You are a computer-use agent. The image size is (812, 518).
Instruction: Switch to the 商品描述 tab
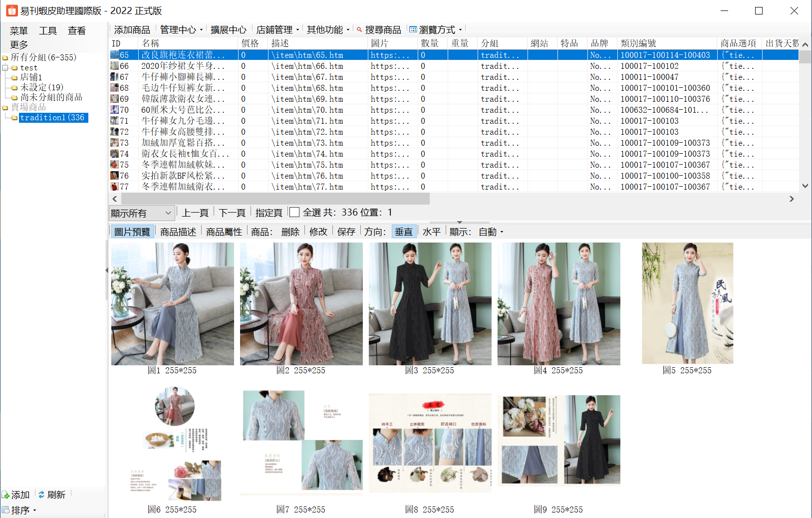pyautogui.click(x=178, y=232)
